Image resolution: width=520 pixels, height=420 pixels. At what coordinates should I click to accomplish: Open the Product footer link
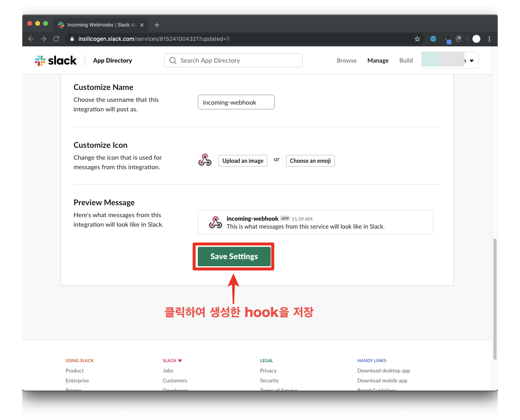pos(75,371)
